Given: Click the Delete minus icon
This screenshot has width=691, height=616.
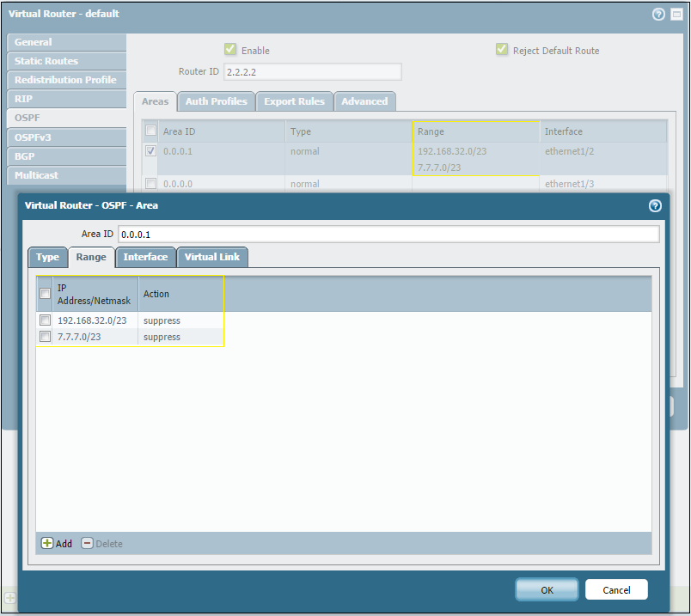Looking at the screenshot, I should coord(87,544).
